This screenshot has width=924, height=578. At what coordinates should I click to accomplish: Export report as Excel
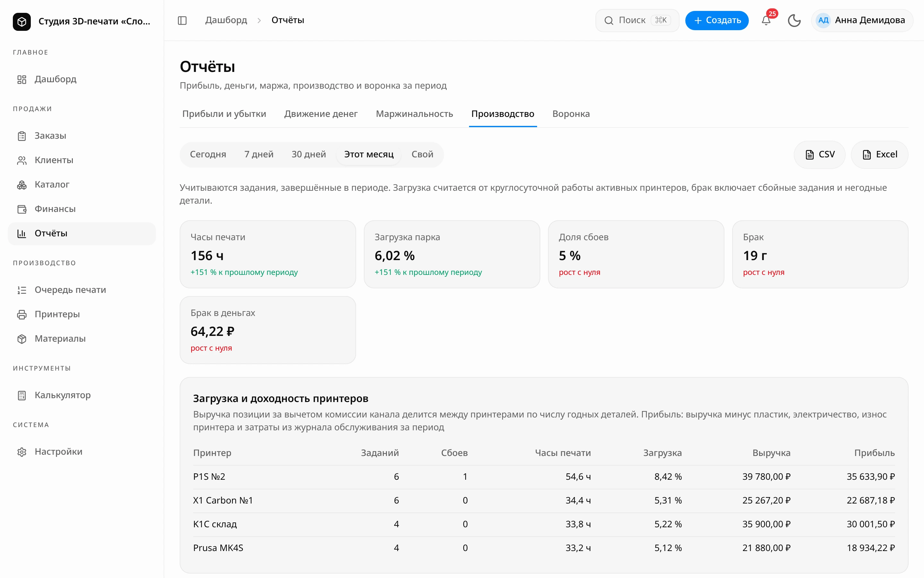pyautogui.click(x=879, y=154)
